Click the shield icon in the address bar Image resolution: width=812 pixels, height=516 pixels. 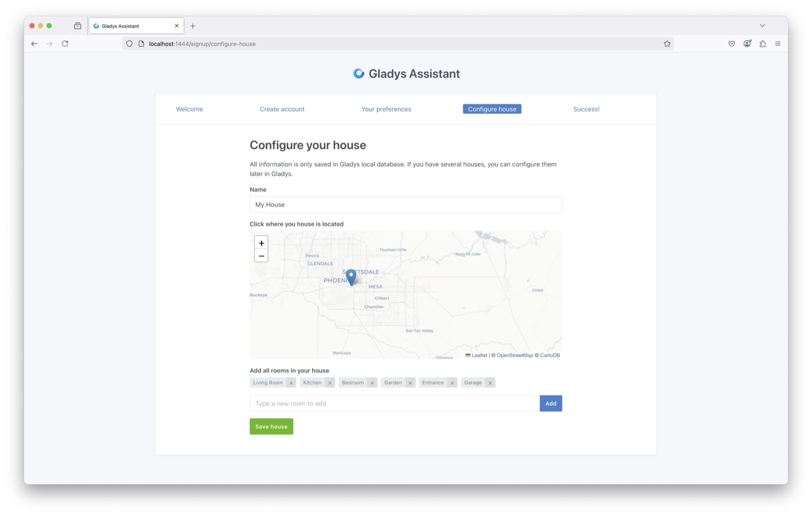[x=129, y=44]
